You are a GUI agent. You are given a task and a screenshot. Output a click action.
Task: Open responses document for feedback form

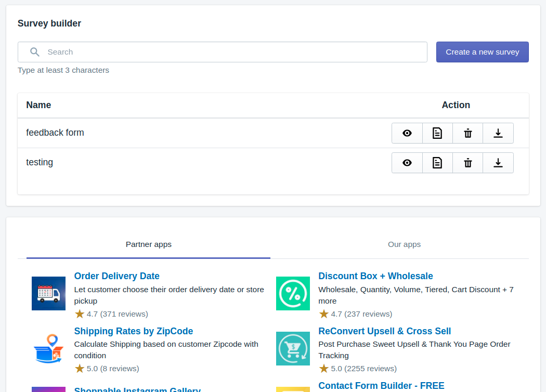pyautogui.click(x=437, y=133)
